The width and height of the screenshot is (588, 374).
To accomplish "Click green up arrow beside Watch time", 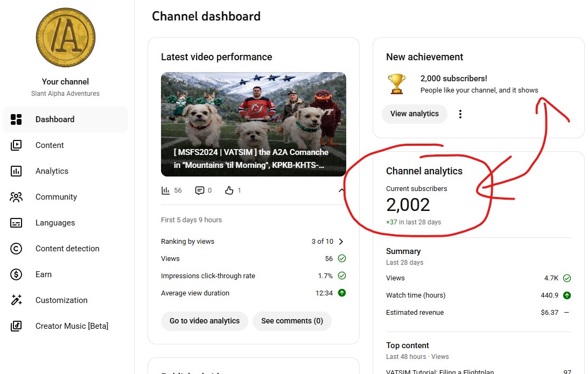I will point(567,295).
